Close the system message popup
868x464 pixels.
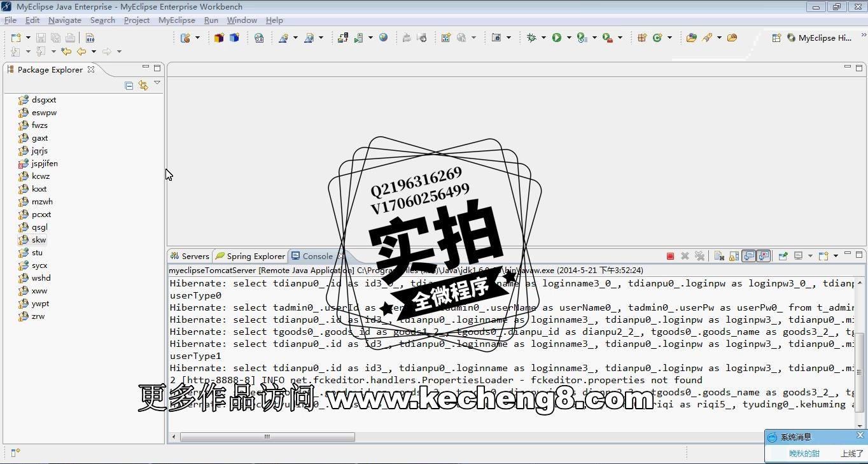tap(860, 435)
